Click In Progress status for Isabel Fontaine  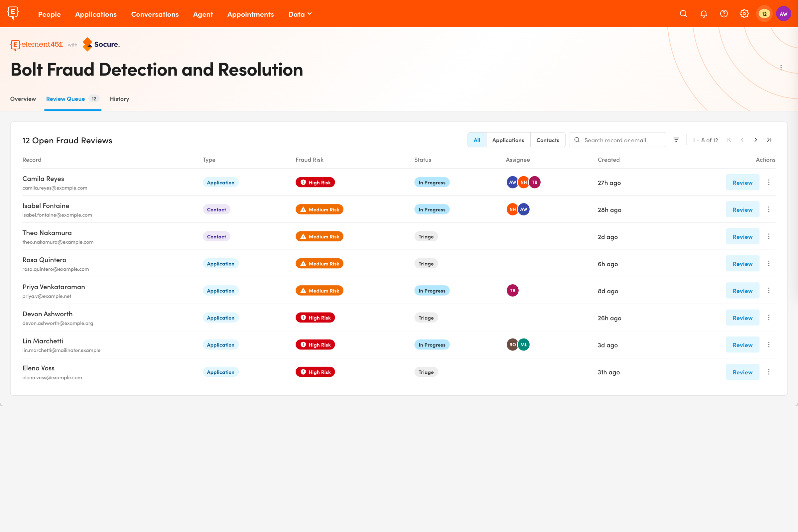pos(432,210)
